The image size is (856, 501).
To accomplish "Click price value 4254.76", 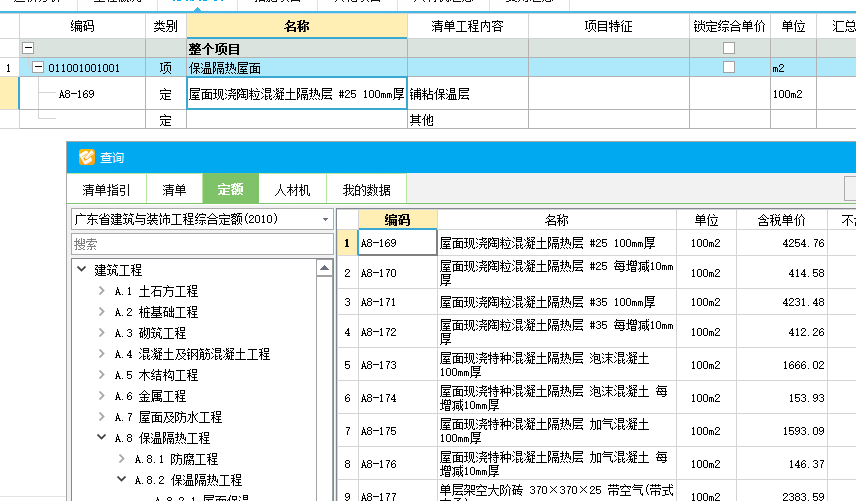I will [x=803, y=243].
